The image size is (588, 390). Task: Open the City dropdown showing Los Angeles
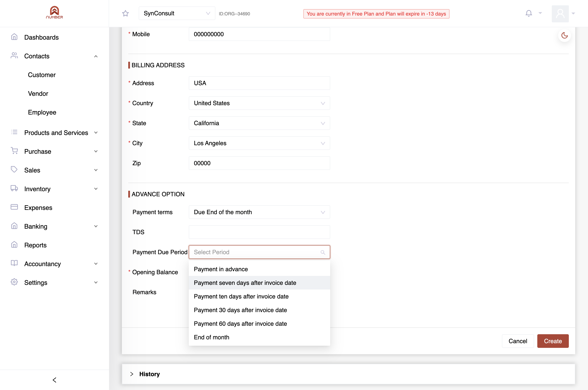tap(259, 143)
